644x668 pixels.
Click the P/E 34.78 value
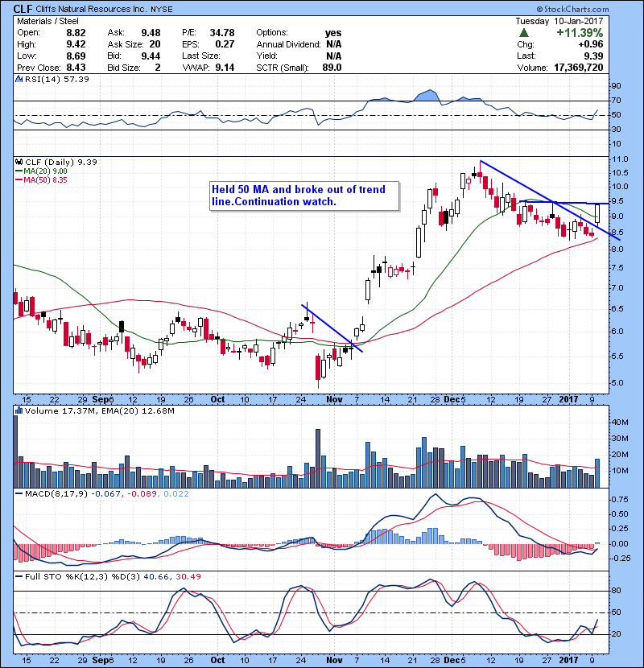tap(222, 33)
